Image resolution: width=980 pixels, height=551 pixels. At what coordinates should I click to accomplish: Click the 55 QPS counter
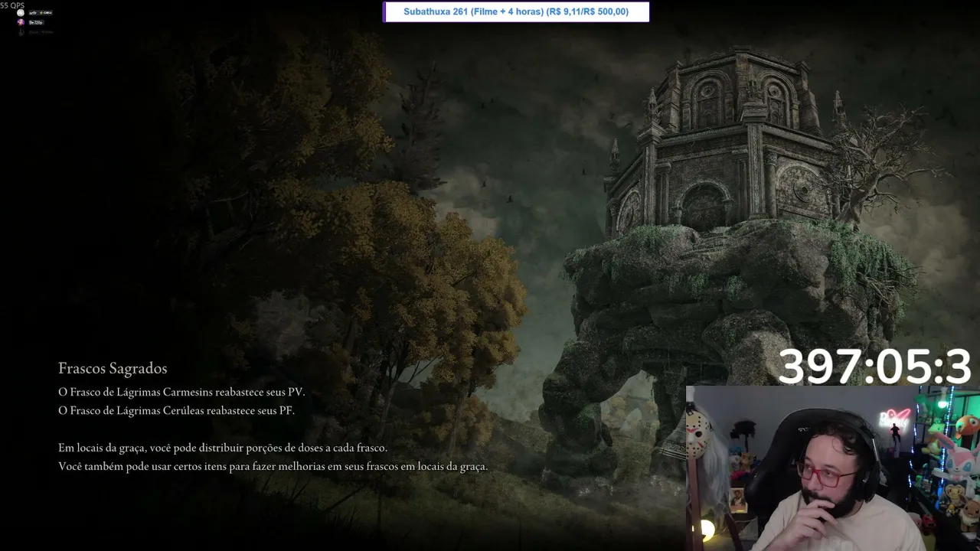click(x=12, y=5)
